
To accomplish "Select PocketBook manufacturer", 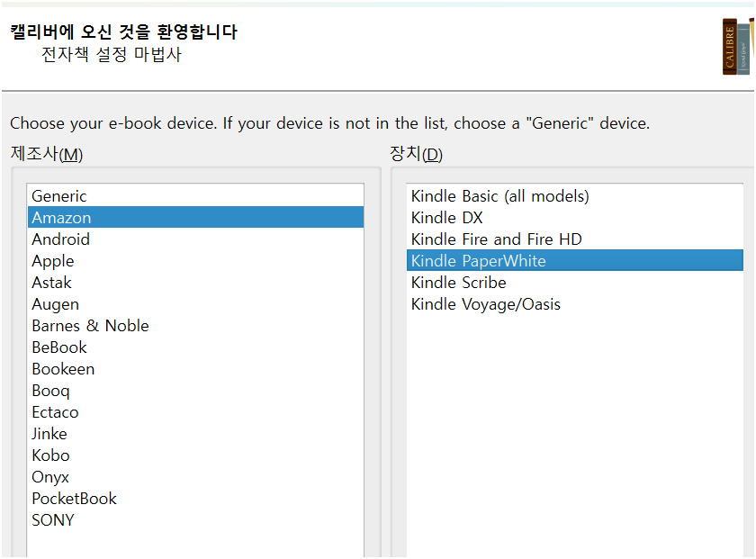I will point(195,499).
